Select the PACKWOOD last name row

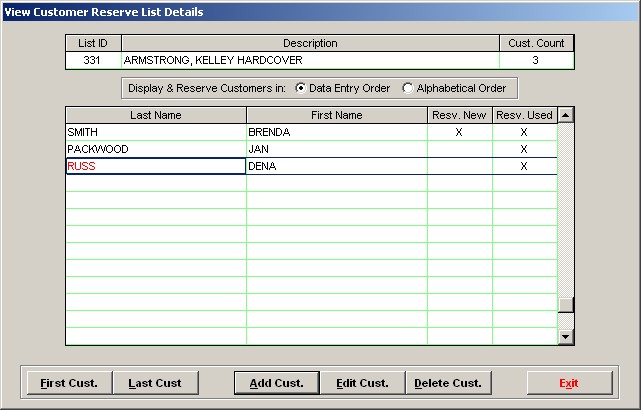click(155, 149)
